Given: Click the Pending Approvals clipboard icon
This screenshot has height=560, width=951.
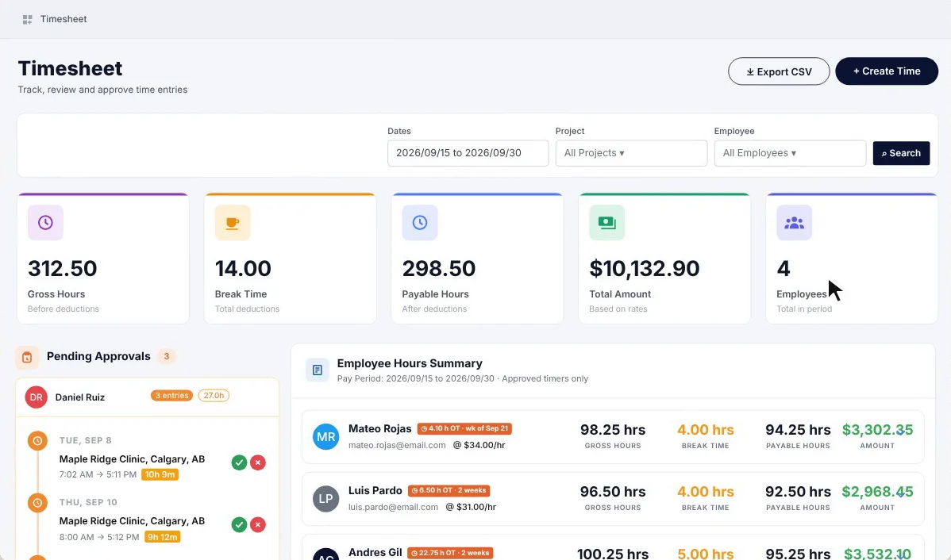Looking at the screenshot, I should pos(27,358).
